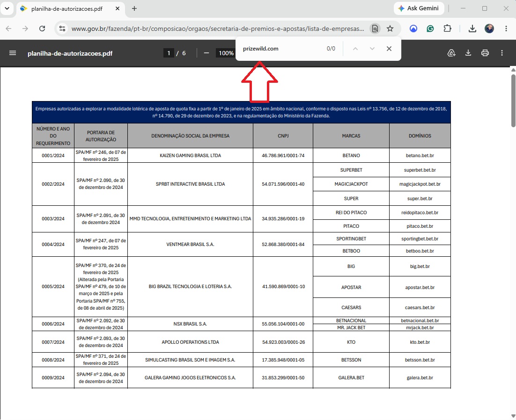
Task: Print the PDF document
Action: coord(485,53)
